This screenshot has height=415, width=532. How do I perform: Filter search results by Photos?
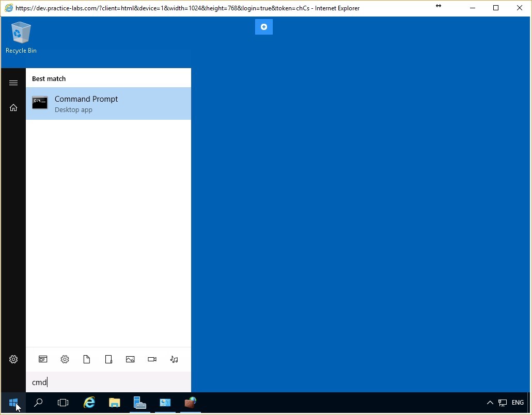(x=130, y=359)
